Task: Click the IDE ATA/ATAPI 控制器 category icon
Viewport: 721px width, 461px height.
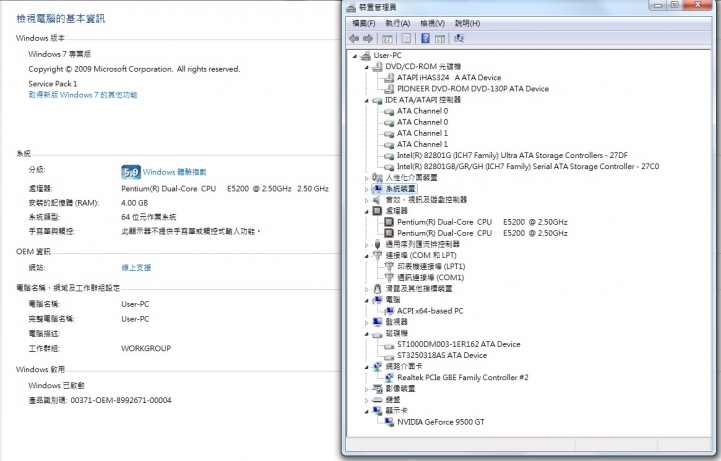Action: point(377,100)
